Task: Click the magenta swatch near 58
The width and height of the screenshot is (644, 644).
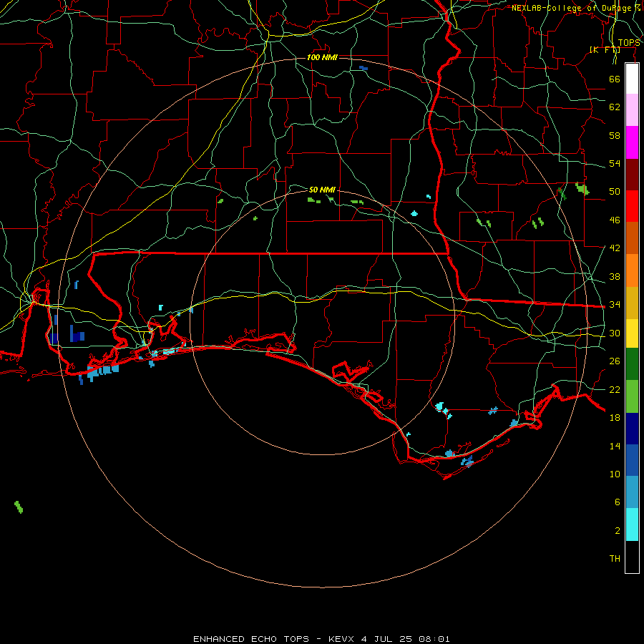Action: [x=632, y=142]
